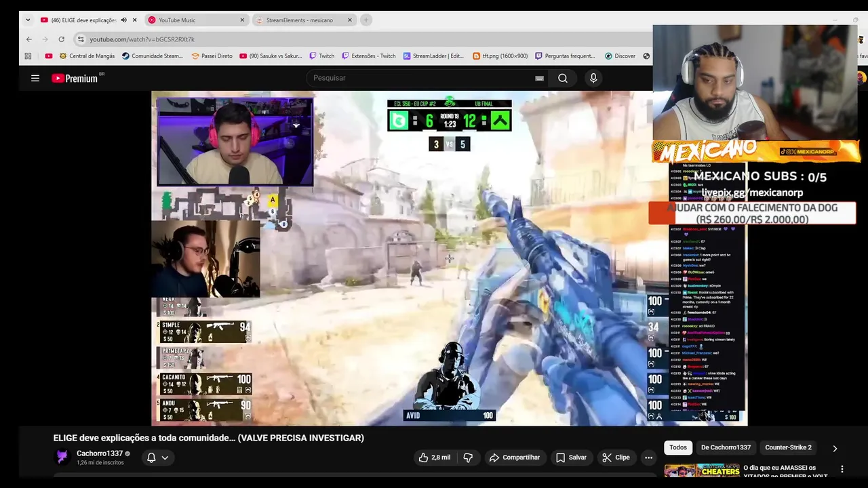Click the Compartilhar share button
Viewport: 868px width, 488px height.
[515, 457]
